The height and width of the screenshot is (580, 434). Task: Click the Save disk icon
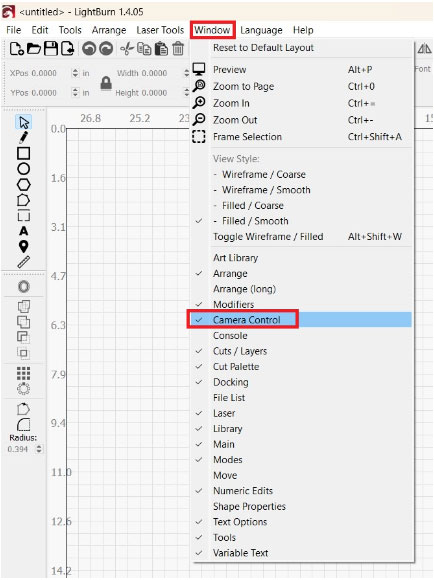pyautogui.click(x=51, y=48)
